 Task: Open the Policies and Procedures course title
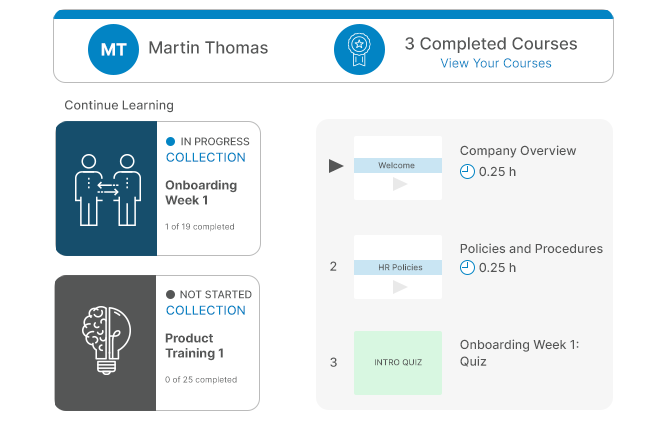point(531,249)
